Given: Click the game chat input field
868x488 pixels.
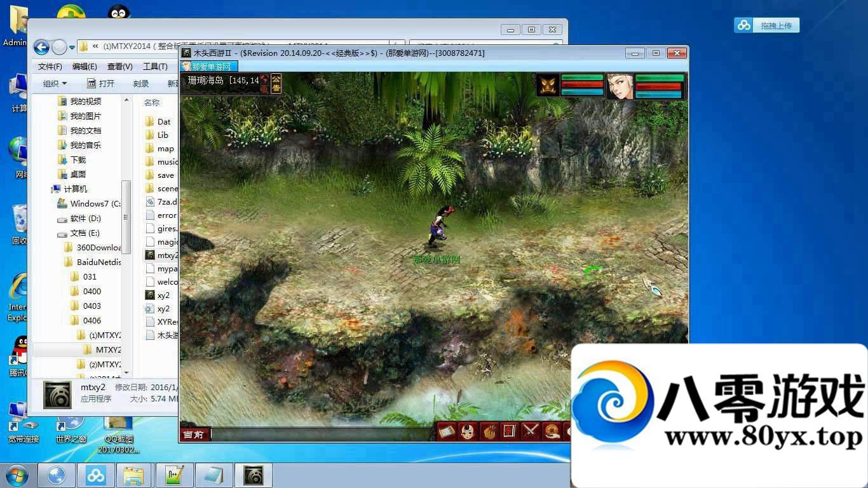Looking at the screenshot, I should [321, 435].
